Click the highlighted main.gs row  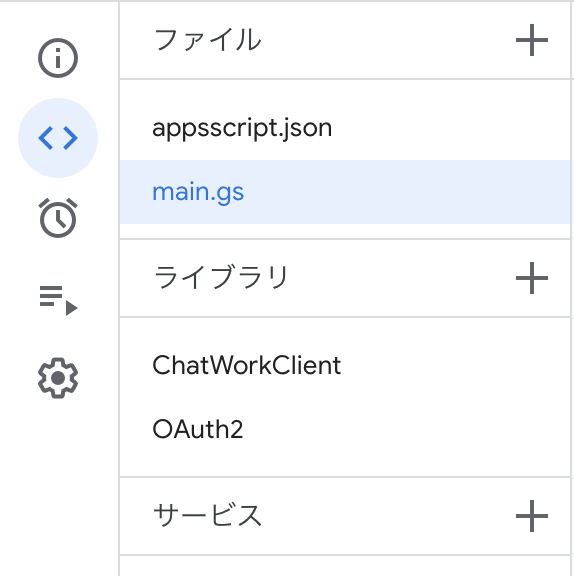point(345,192)
